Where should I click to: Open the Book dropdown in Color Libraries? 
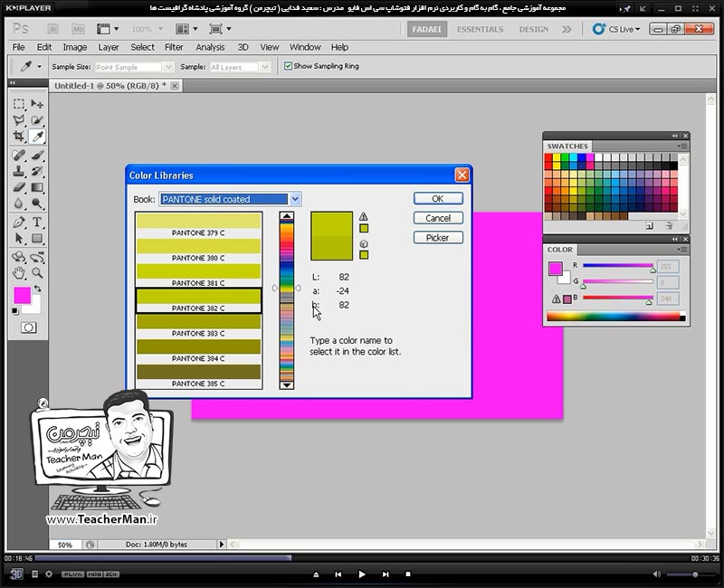[x=295, y=199]
